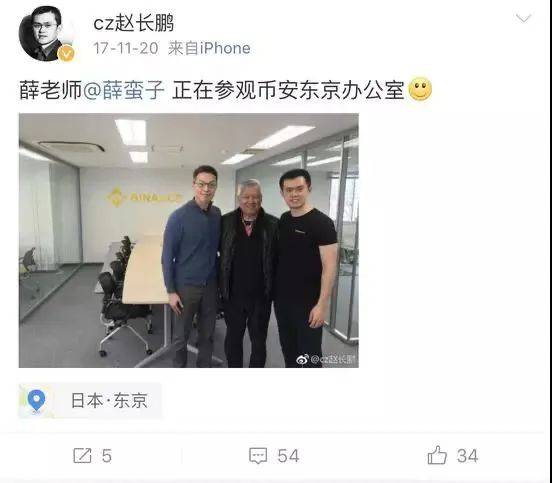Image resolution: width=552 pixels, height=483 pixels.
Task: Tap the BINANCE logo inside the photo
Action: tap(145, 197)
